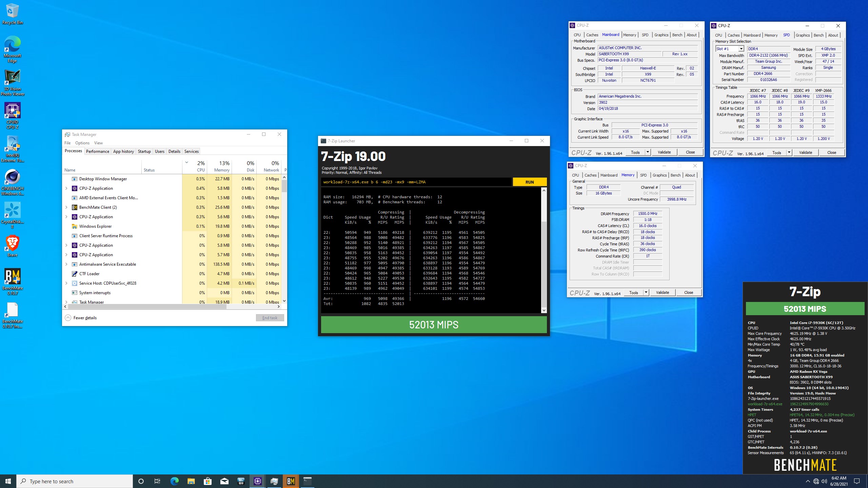
Task: Open the Options menu in Task Manager
Action: pyautogui.click(x=82, y=143)
